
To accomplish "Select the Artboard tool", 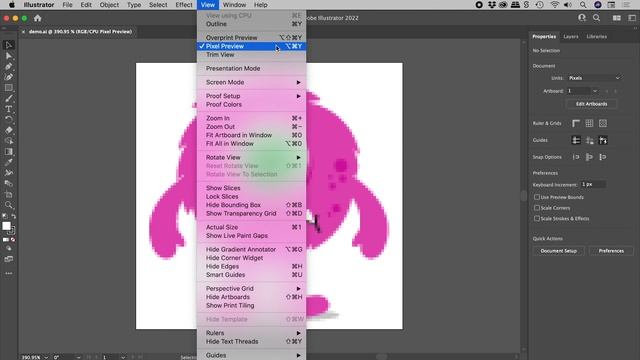I will 9,194.
